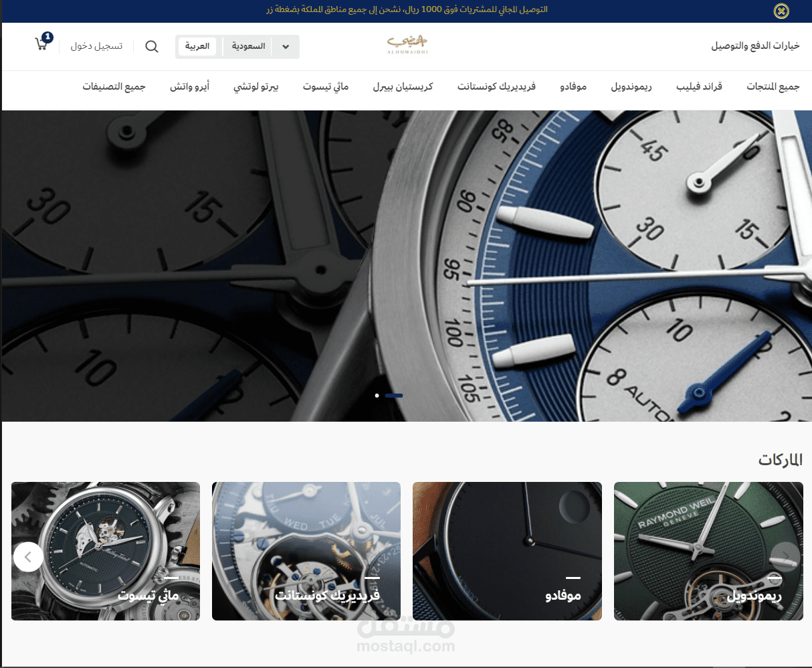This screenshot has height=668, width=812.
Task: Open أيرو واتش menu item
Action: pos(189,87)
